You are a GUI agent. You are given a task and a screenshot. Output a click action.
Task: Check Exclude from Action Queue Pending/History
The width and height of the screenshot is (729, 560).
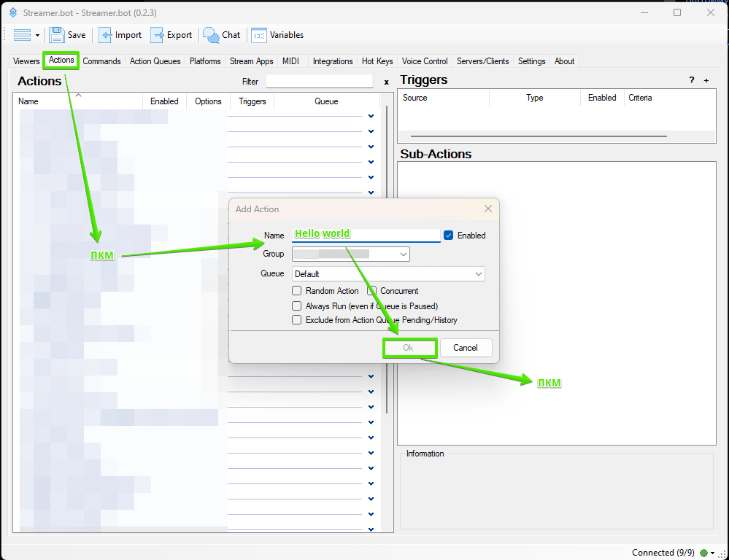point(296,320)
